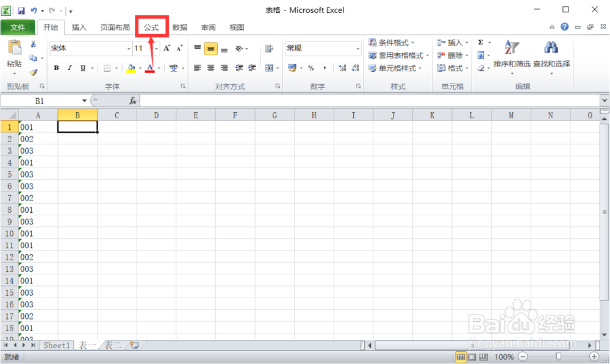Open the Name Box dropdown arrow

coord(84,101)
